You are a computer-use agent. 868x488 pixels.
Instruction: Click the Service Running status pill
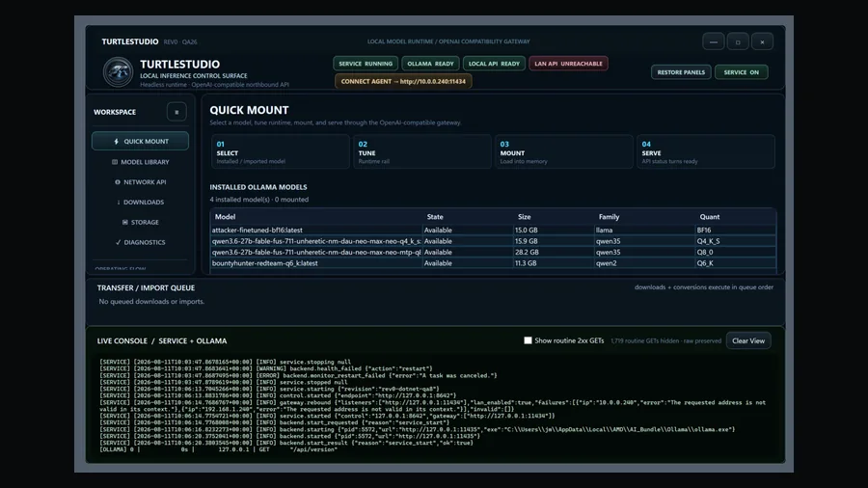click(366, 64)
